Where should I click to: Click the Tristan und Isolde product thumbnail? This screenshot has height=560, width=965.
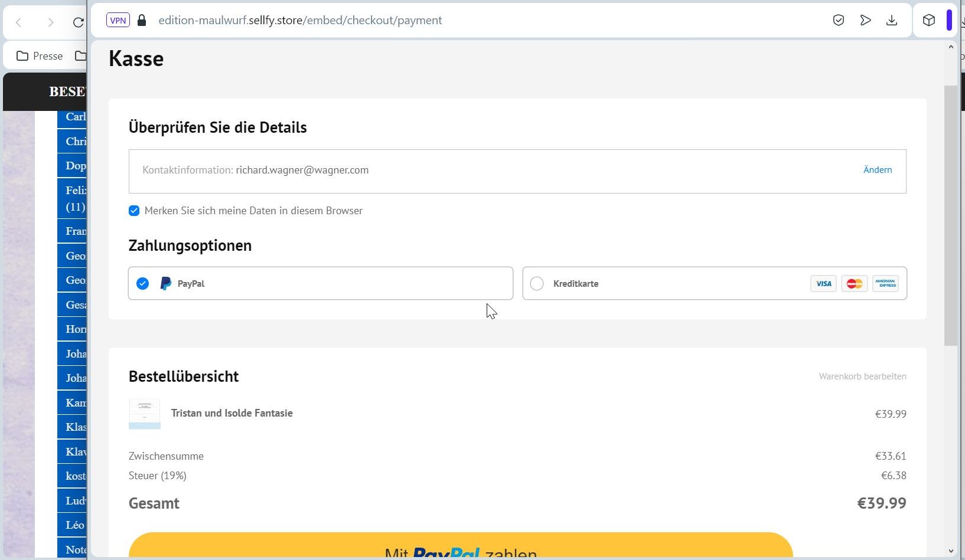click(x=145, y=414)
